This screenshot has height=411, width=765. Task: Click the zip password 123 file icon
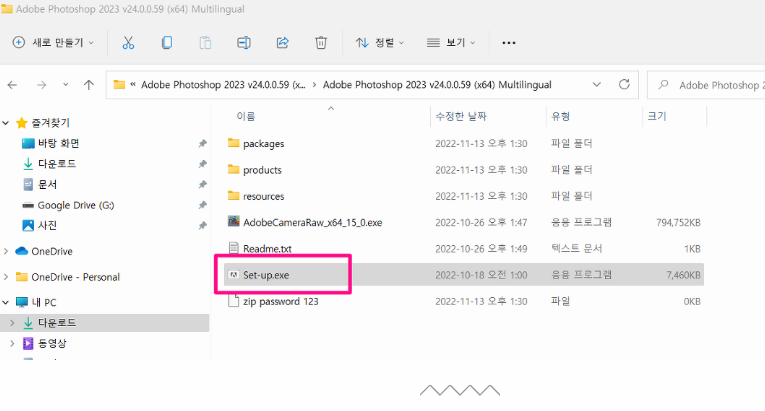(234, 301)
